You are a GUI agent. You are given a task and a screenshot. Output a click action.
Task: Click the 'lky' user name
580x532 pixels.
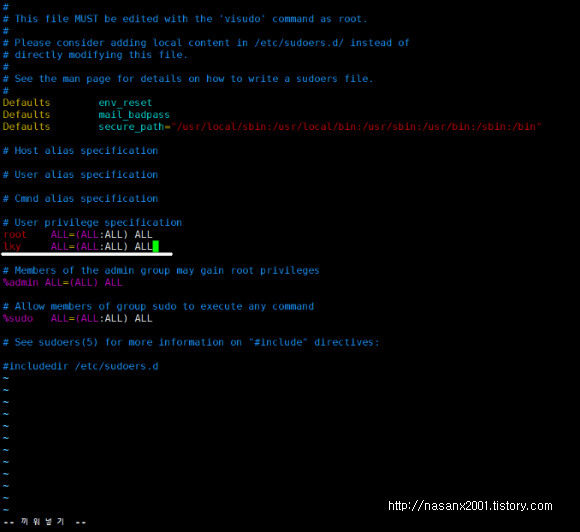coord(12,246)
